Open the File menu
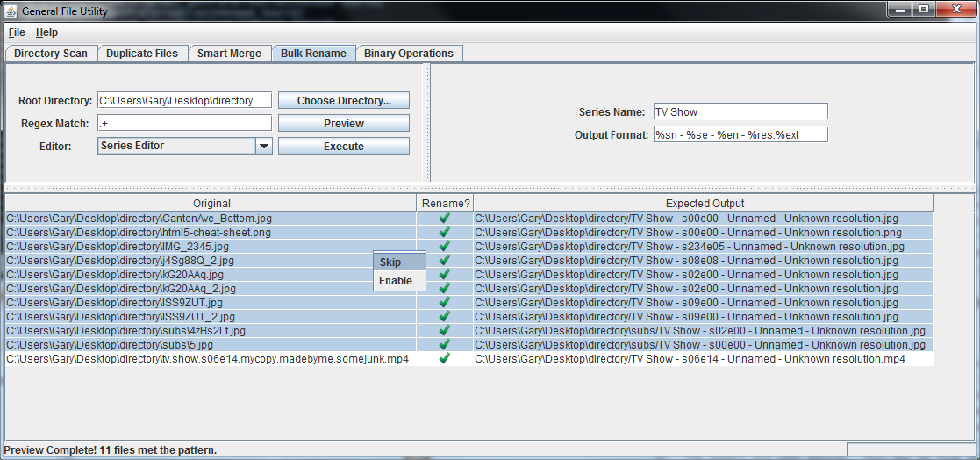The image size is (980, 460). pos(17,32)
